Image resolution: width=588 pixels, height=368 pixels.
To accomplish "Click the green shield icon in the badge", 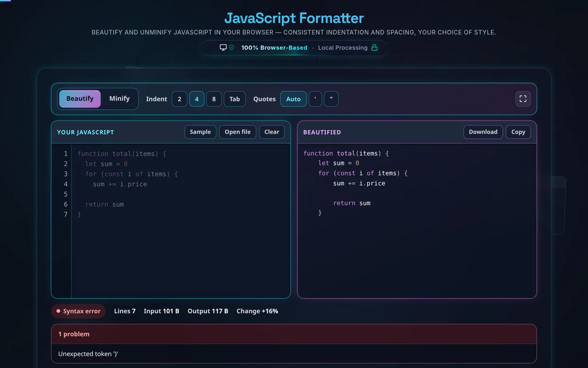I will click(232, 47).
